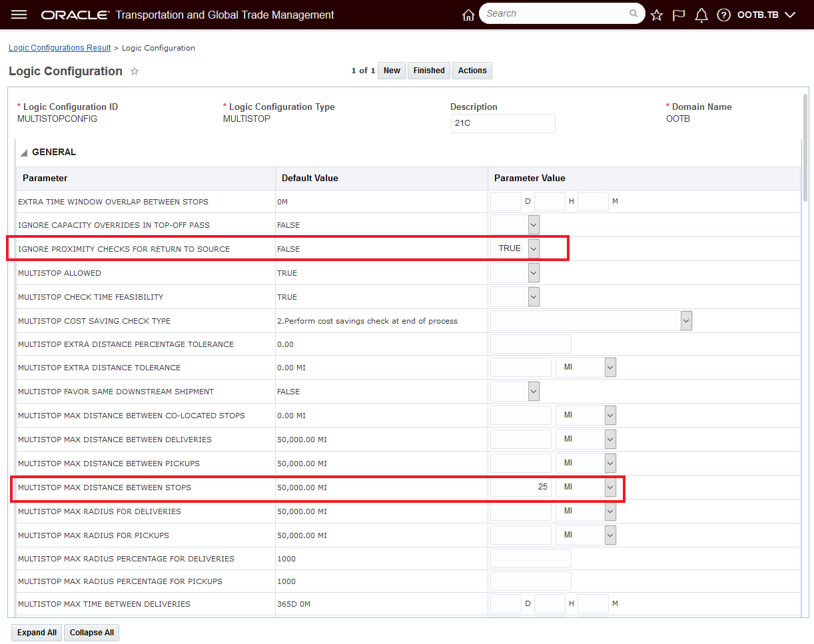
Task: Mark Logic Configuration page as favorite
Action: click(135, 71)
